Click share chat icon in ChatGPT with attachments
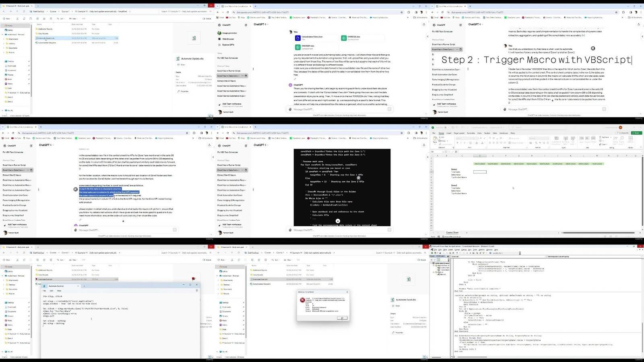644x362 pixels. click(x=424, y=25)
